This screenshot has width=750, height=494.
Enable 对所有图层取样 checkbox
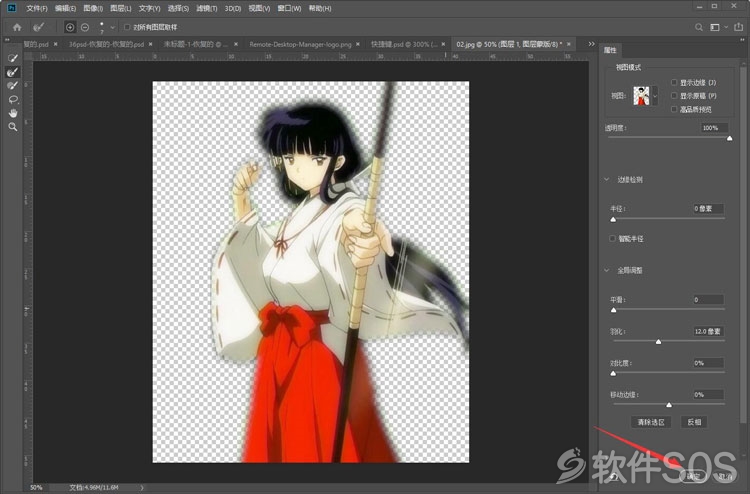pyautogui.click(x=127, y=27)
